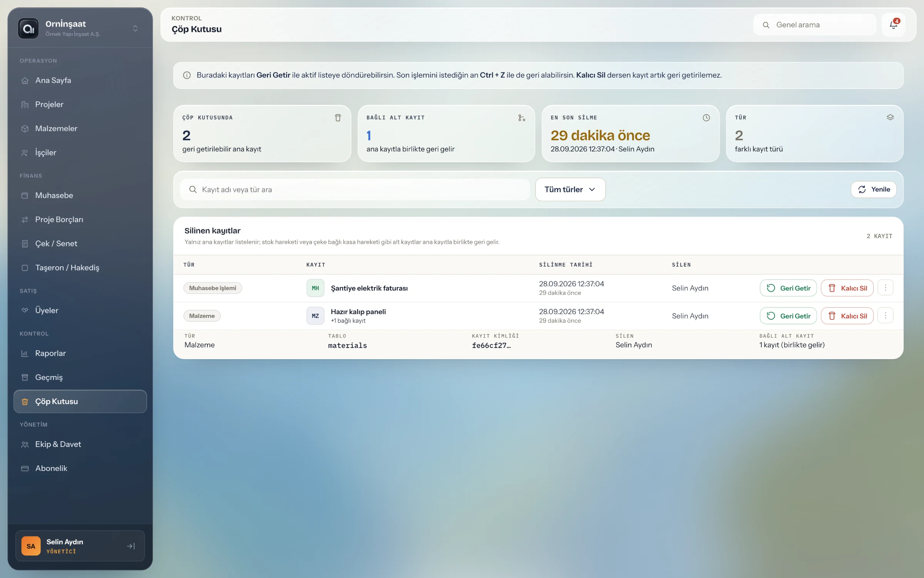Screen dimensions: 924x578
Task: Open Proje Borçları page
Action: coord(80,220)
